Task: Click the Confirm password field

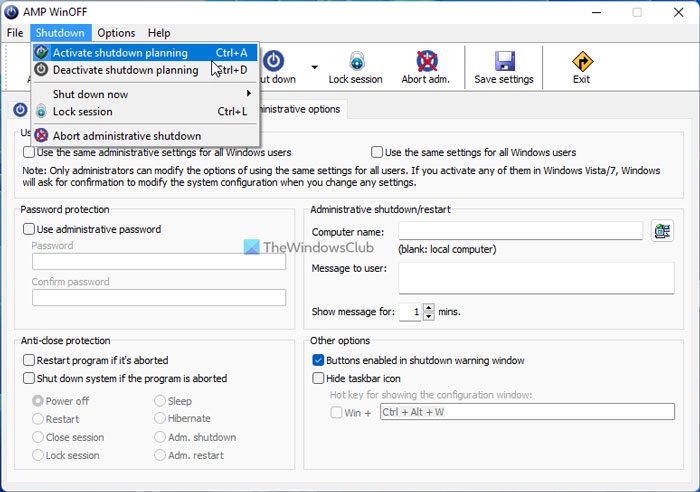Action: [x=159, y=297]
